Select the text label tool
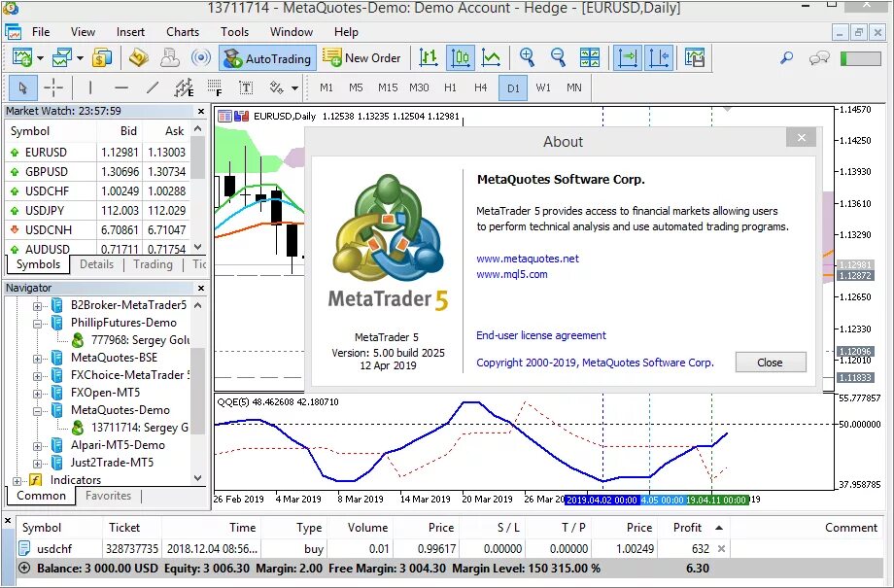This screenshot has width=894, height=588. (x=246, y=87)
